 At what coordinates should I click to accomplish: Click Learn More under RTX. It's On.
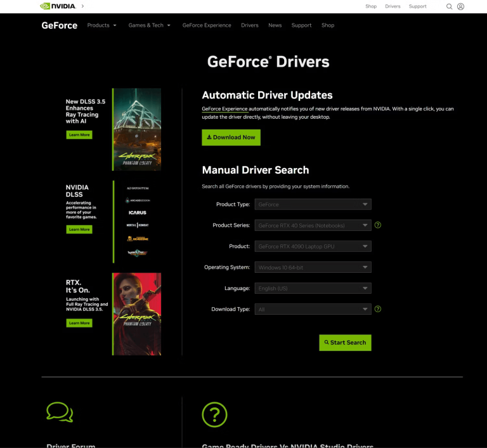(79, 323)
